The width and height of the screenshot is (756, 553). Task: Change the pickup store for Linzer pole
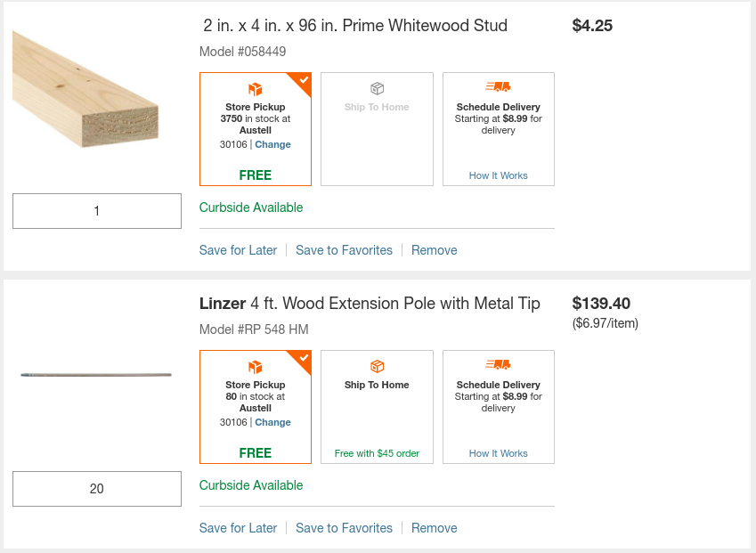click(x=272, y=422)
